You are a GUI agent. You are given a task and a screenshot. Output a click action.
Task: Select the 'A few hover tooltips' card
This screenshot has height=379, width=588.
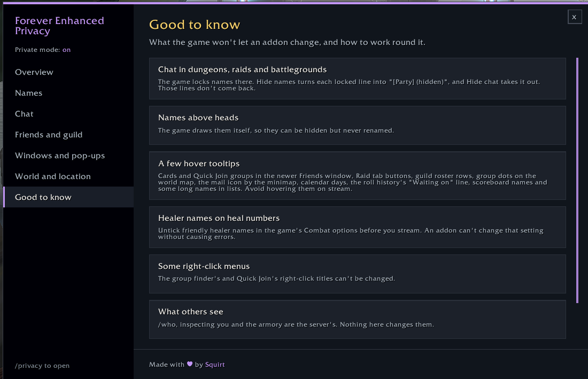pos(358,175)
